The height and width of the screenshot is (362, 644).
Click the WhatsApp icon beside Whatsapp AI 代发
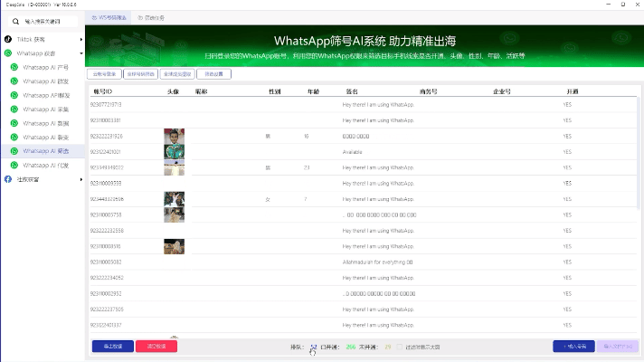pos(14,166)
